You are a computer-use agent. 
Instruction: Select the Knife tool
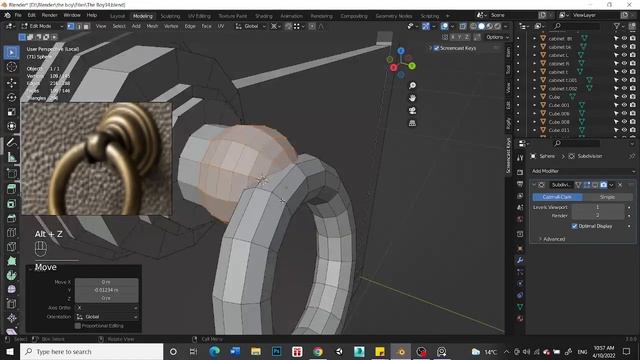tap(11, 247)
